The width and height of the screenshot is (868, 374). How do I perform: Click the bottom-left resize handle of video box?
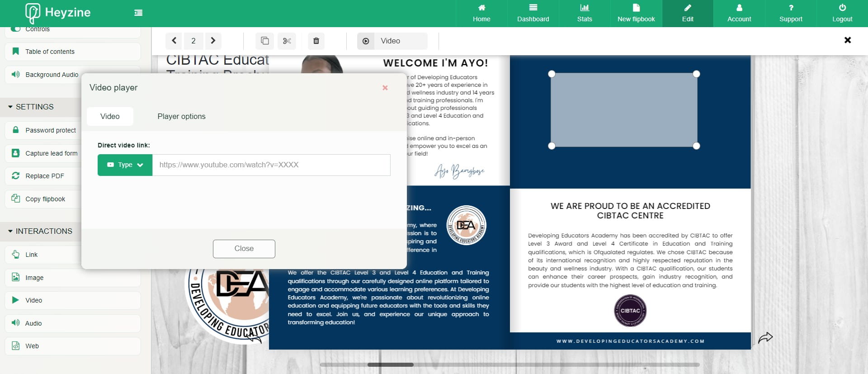(552, 146)
